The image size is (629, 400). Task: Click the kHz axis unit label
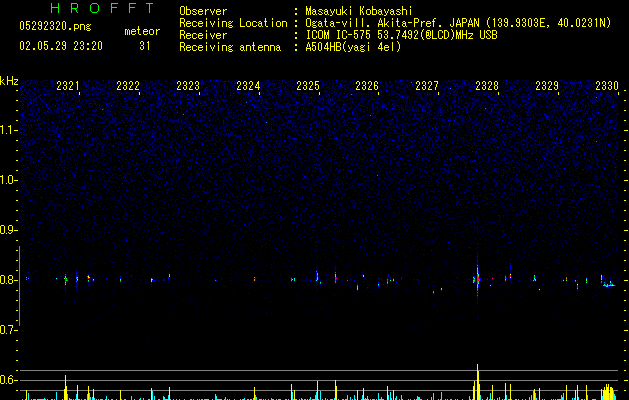(9, 81)
